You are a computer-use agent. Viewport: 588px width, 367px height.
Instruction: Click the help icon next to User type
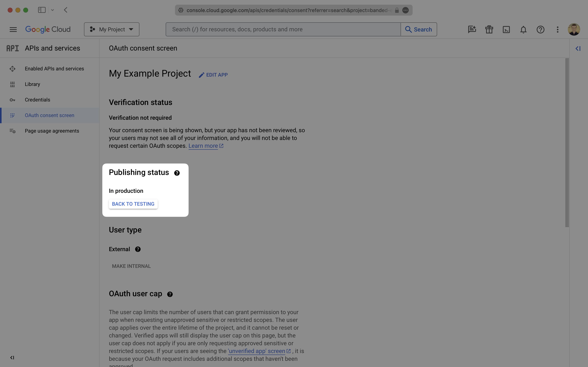click(x=138, y=249)
